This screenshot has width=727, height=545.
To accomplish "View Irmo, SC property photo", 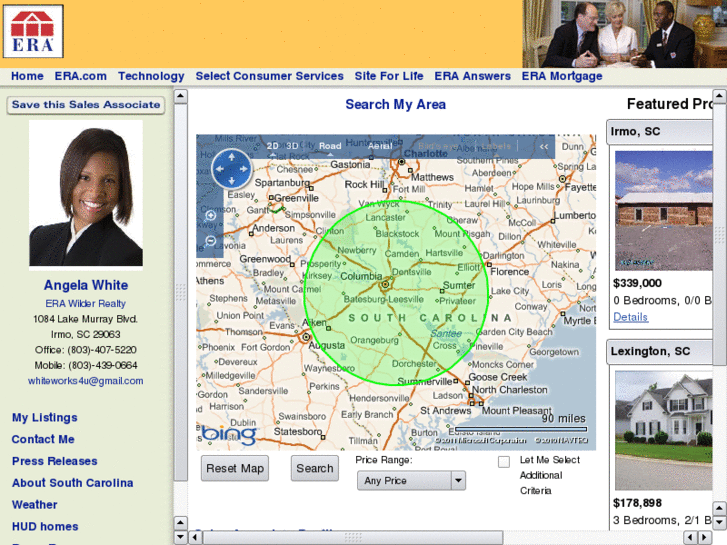I will pyautogui.click(x=663, y=211).
